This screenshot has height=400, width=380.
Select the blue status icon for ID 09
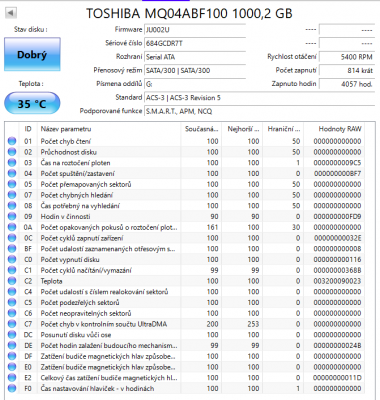click(12, 216)
